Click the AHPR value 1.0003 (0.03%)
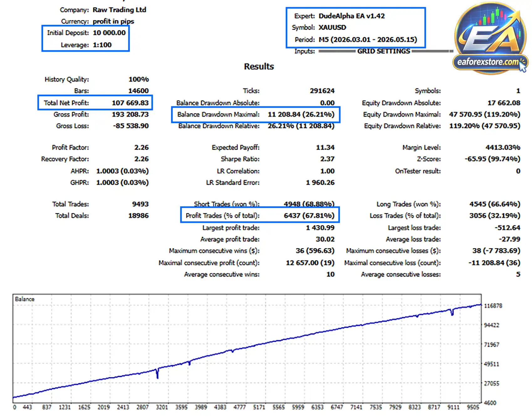The height and width of the screenshot is (419, 532). point(122,171)
